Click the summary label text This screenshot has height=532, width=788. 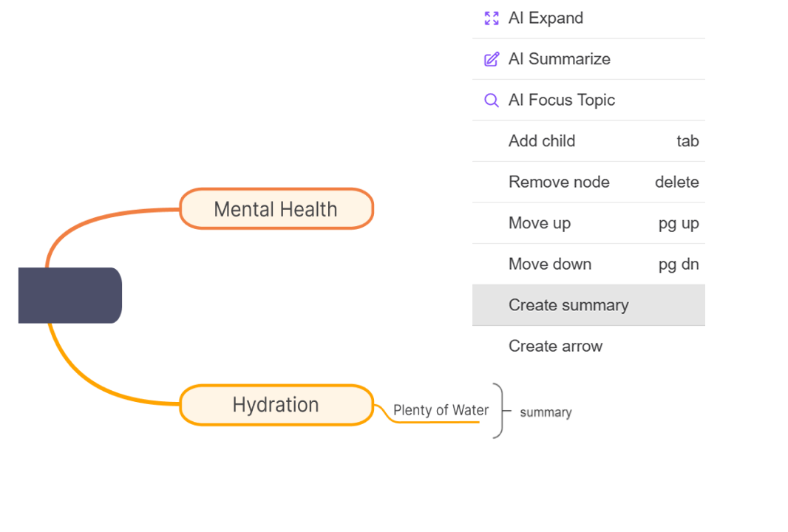pyautogui.click(x=546, y=412)
